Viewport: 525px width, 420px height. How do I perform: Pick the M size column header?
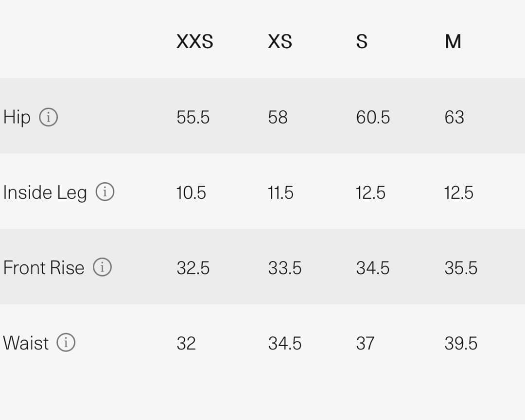453,42
